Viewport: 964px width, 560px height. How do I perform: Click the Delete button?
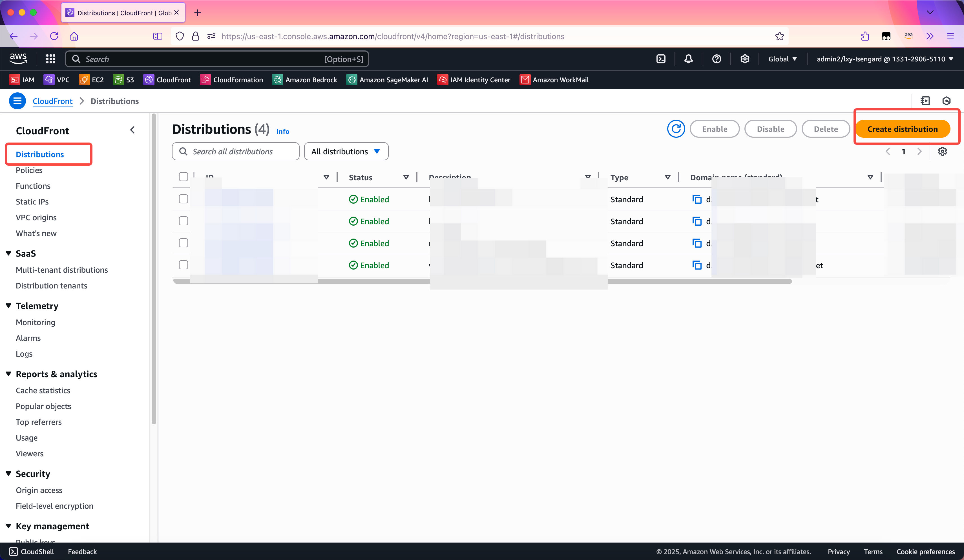point(826,129)
